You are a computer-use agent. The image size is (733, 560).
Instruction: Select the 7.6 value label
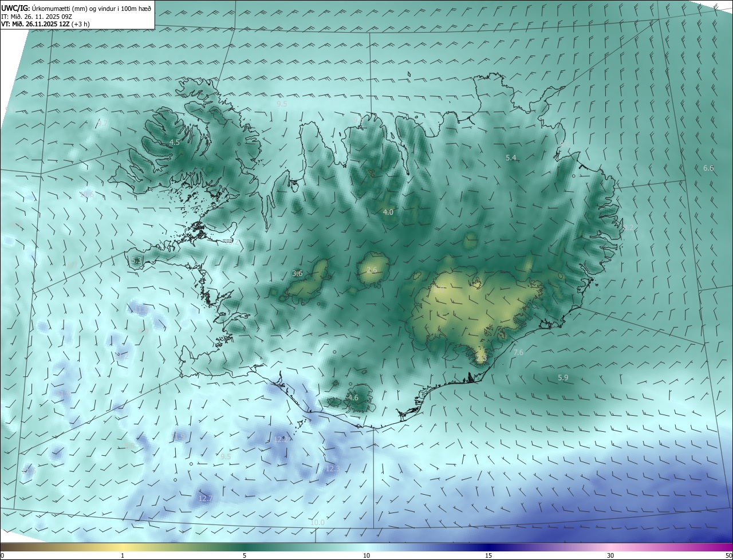pos(518,352)
